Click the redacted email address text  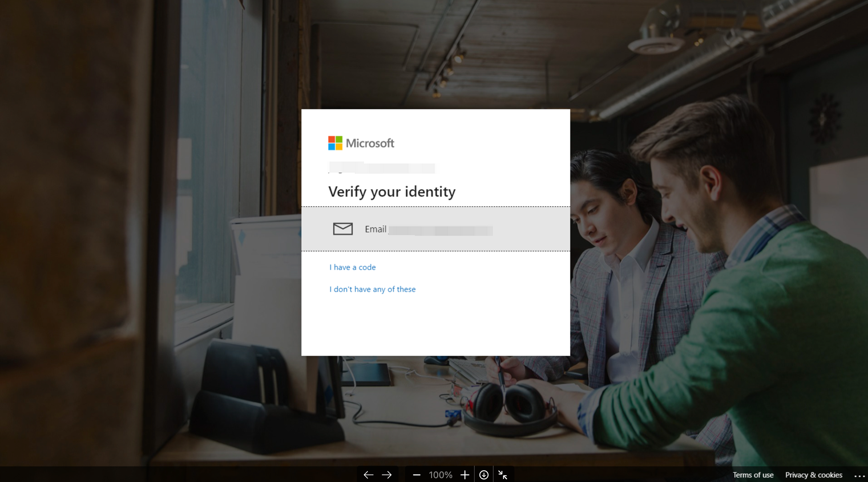point(440,231)
